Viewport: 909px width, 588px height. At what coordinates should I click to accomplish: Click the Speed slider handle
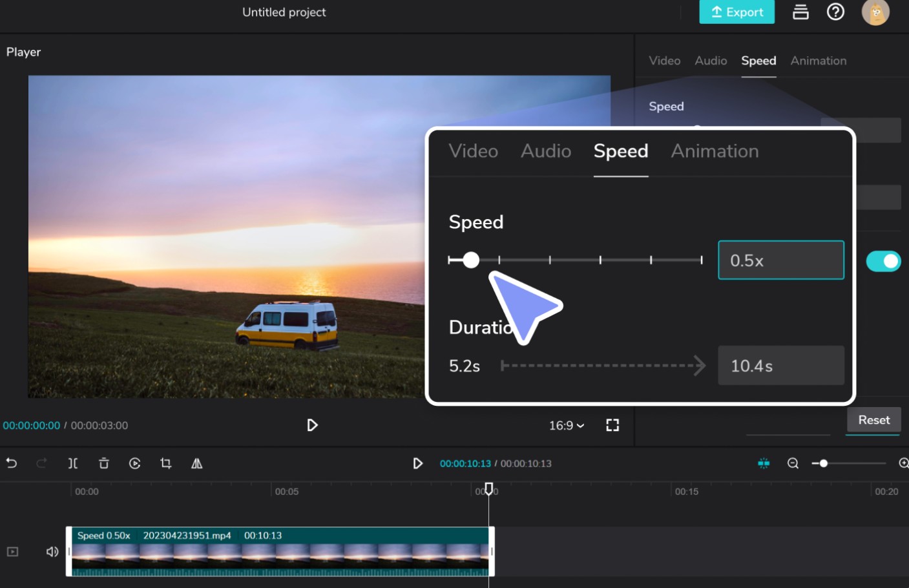[x=472, y=260]
